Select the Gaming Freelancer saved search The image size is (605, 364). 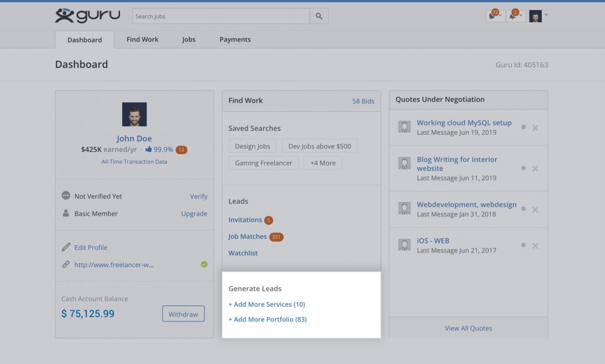point(264,163)
